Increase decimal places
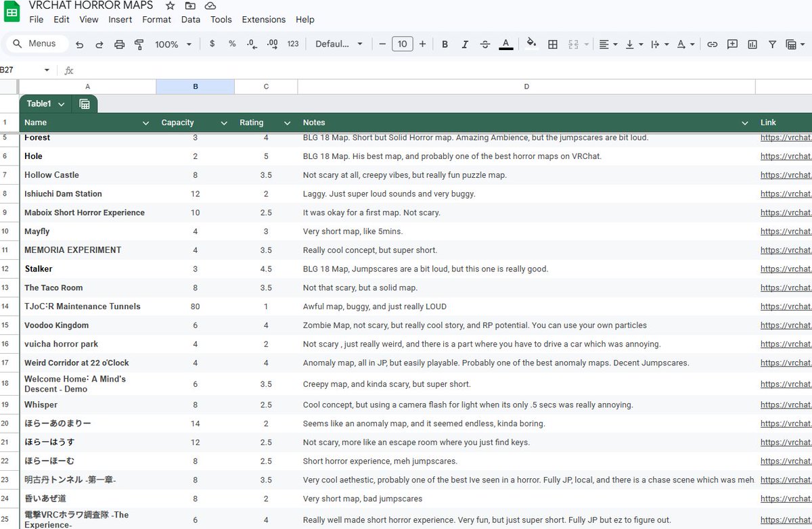Viewport: 812px width, 529px height. pos(273,44)
